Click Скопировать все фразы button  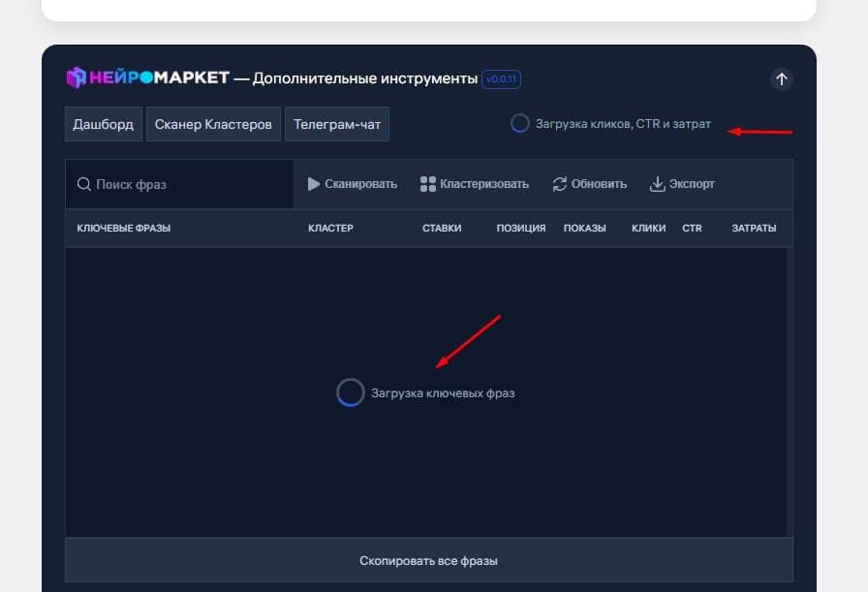point(428,560)
